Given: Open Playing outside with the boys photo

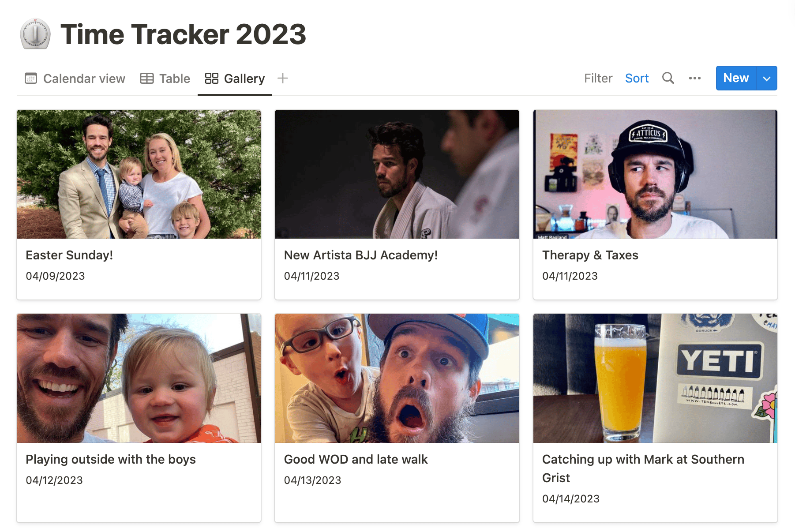Looking at the screenshot, I should 139,378.
